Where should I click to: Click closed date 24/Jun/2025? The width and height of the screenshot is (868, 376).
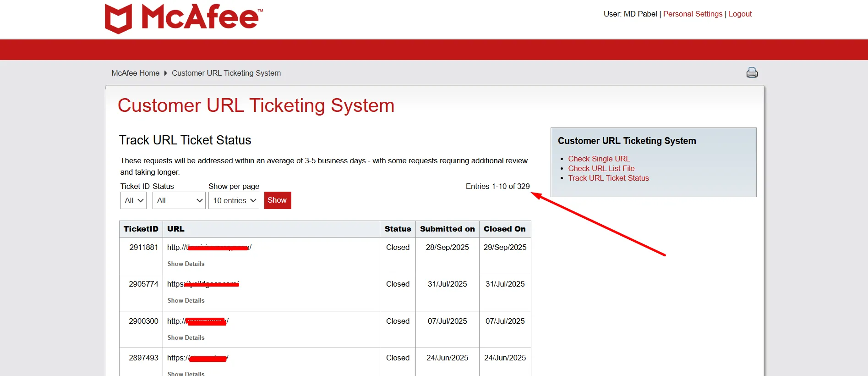coord(505,358)
